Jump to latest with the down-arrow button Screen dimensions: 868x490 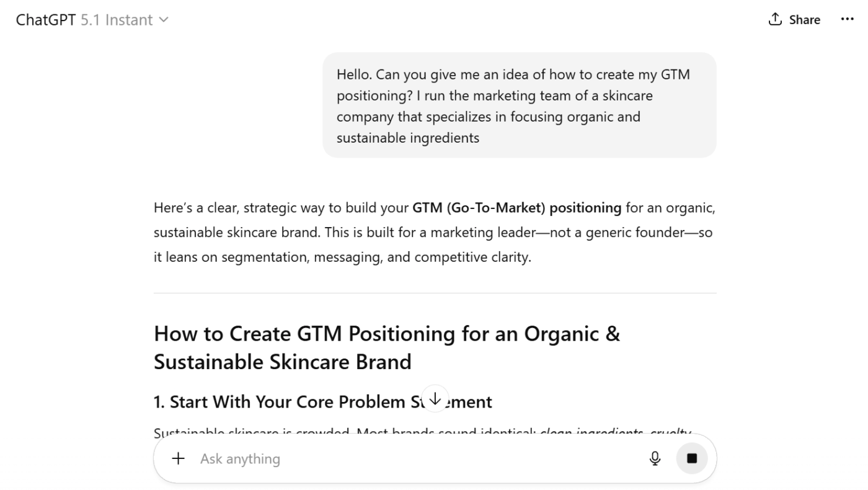pyautogui.click(x=435, y=398)
